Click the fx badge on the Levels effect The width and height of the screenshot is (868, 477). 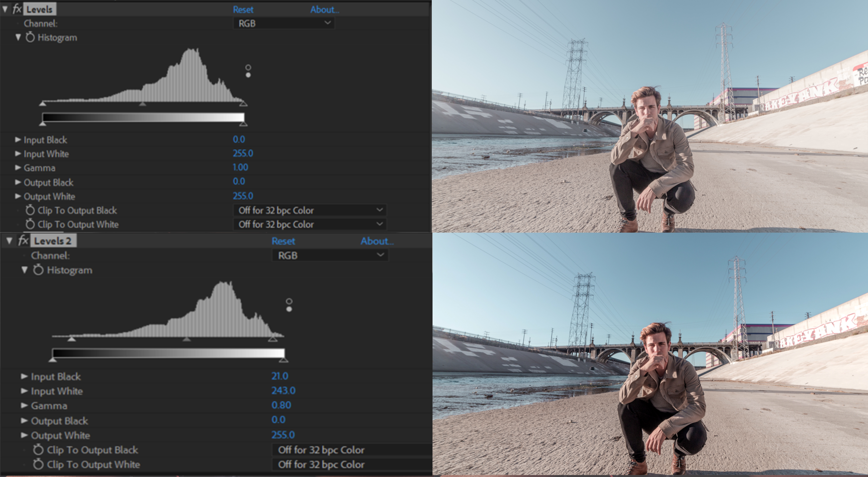tap(17, 9)
